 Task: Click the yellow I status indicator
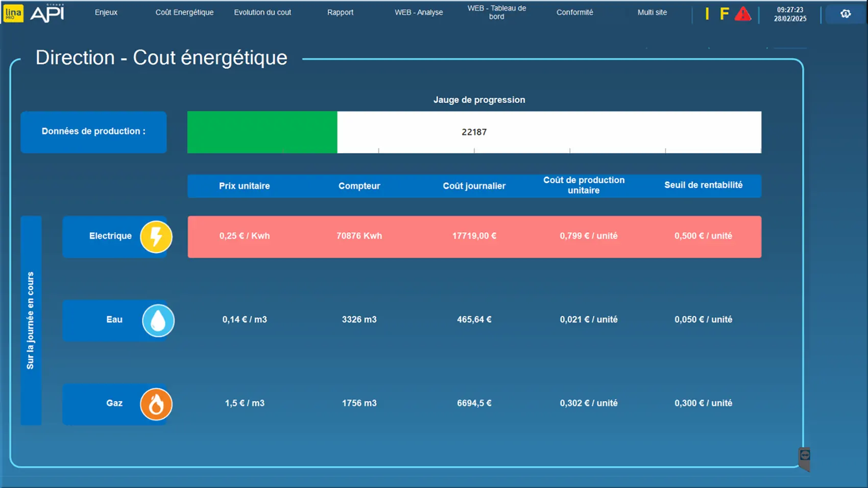(707, 14)
